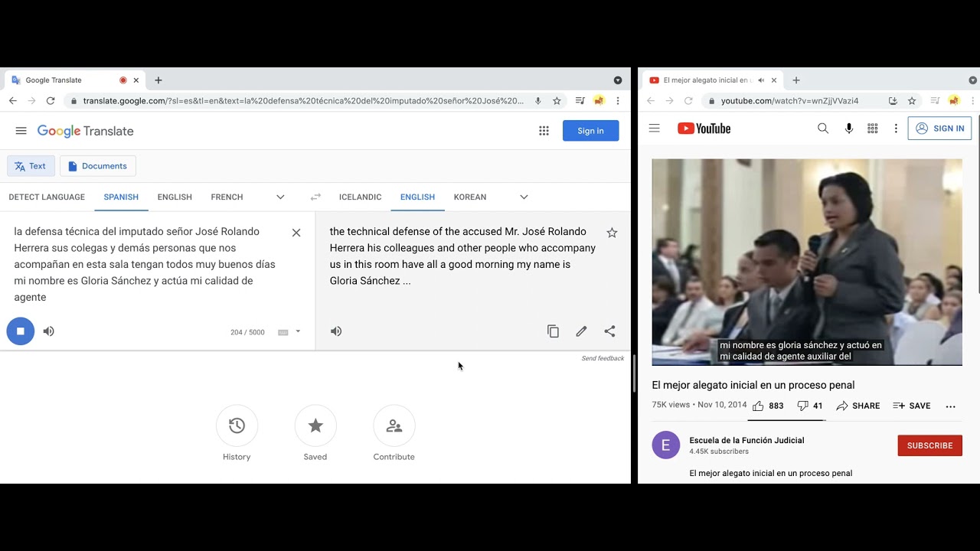Open YouTube search
This screenshot has width=980, height=551.
823,129
